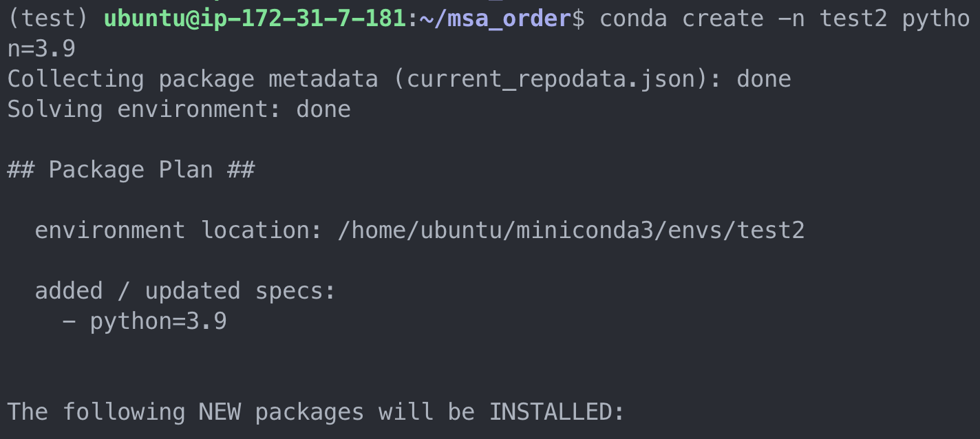The image size is (980, 439).
Task: Click the "added / updated specs:" line
Action: pos(185,291)
